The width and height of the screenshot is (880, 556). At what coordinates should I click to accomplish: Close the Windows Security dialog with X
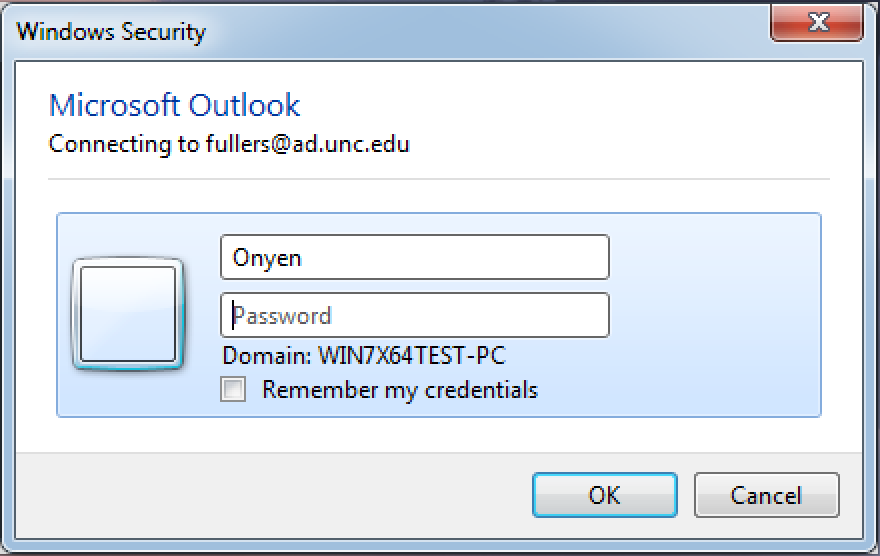coord(817,22)
